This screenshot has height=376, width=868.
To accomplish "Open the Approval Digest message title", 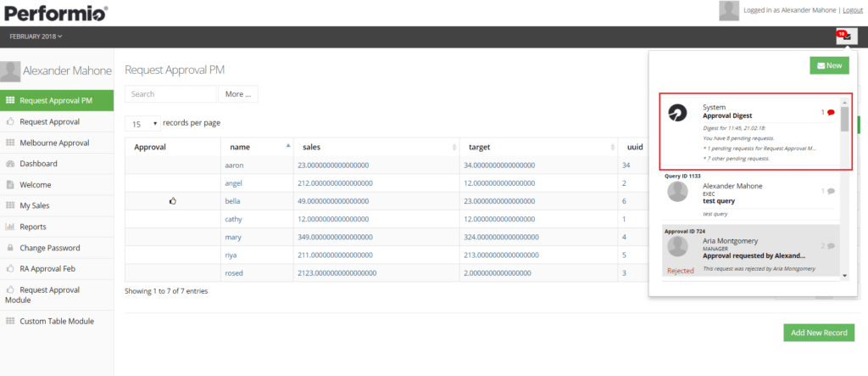I will pos(727,116).
